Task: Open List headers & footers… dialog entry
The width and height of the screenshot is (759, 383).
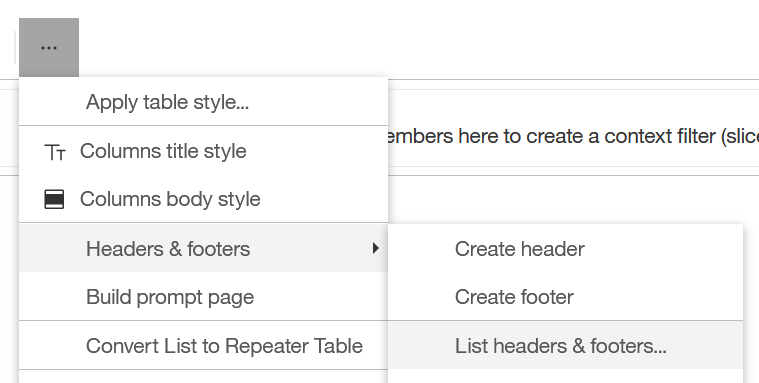Action: (565, 346)
